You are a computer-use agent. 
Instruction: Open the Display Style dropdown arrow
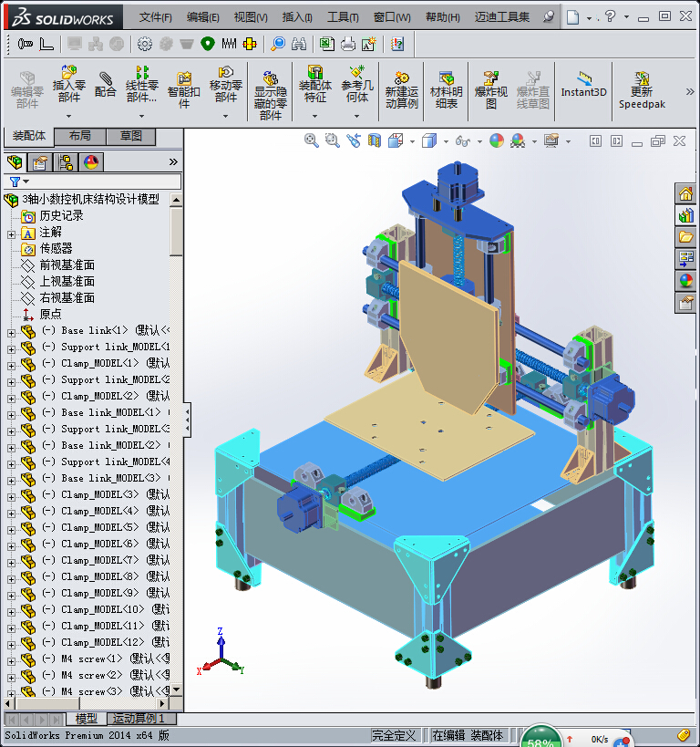[x=446, y=141]
